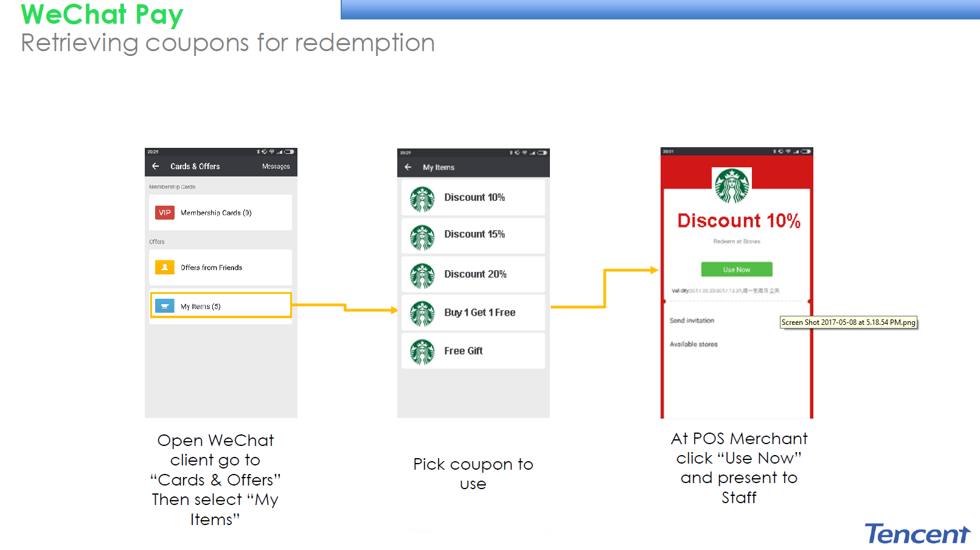Select the Buy 1 Get 1 Free coupon
The width and height of the screenshot is (980, 550).
pyautogui.click(x=473, y=313)
